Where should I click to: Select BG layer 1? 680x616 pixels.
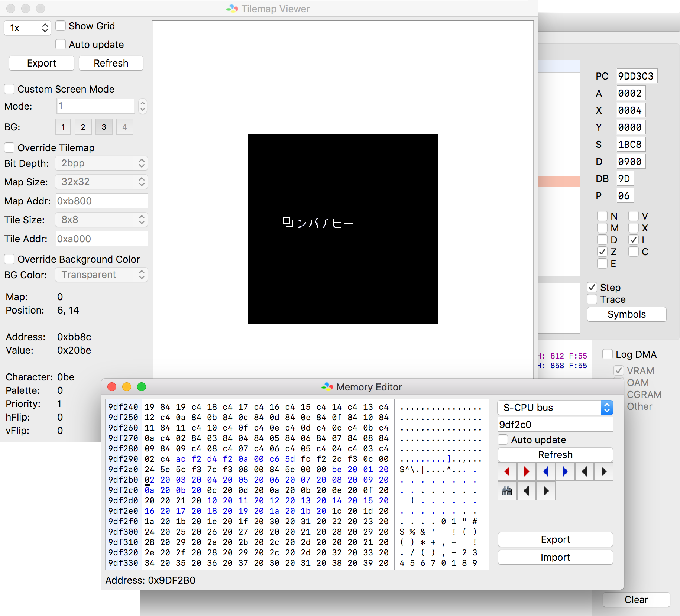pos(63,127)
